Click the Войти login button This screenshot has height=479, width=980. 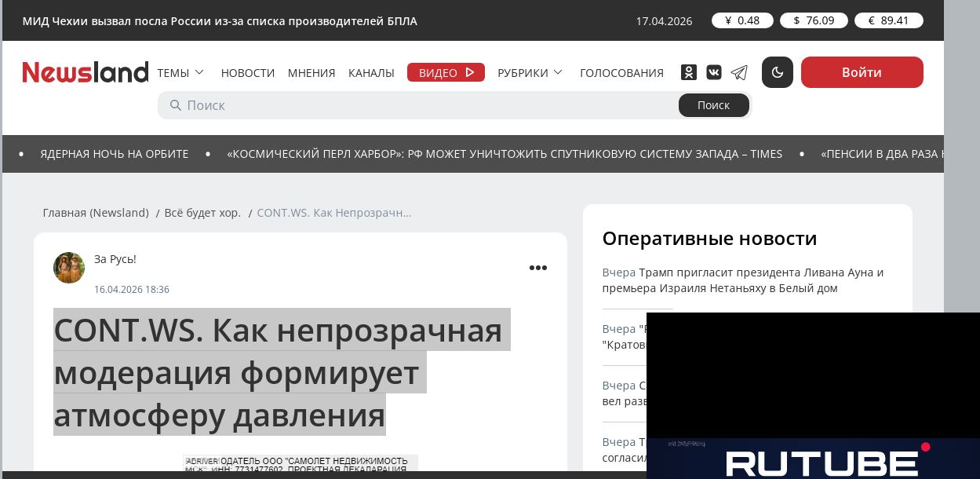click(x=862, y=72)
